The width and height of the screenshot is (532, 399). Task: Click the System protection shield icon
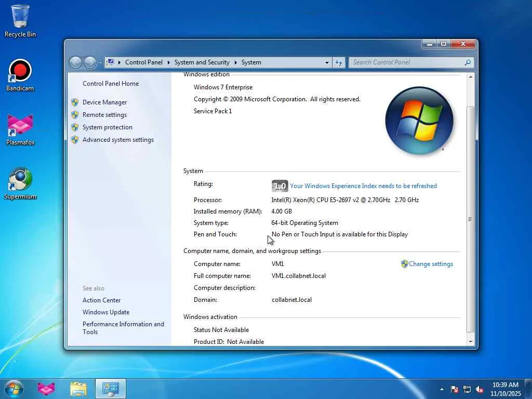pyautogui.click(x=75, y=127)
